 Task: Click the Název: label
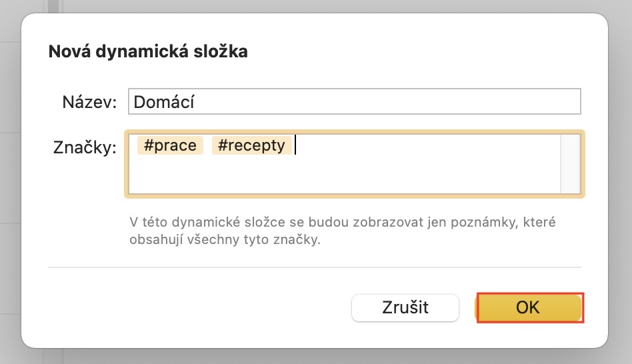[x=89, y=102]
